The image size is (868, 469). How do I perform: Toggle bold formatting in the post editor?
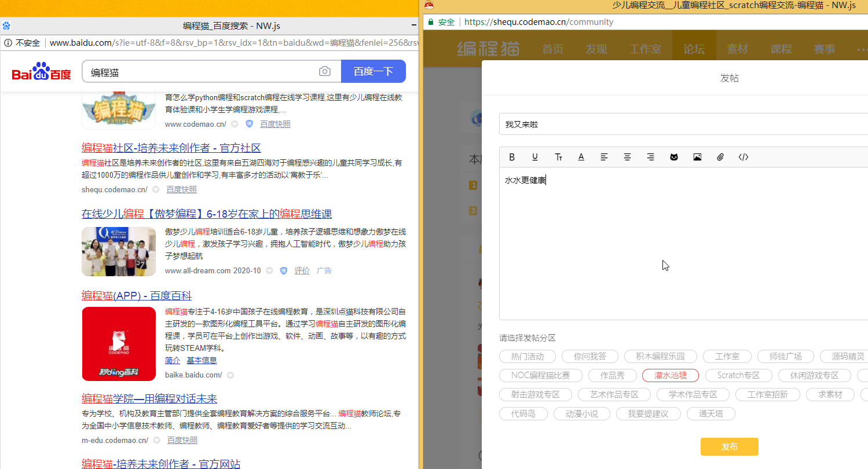tap(512, 157)
